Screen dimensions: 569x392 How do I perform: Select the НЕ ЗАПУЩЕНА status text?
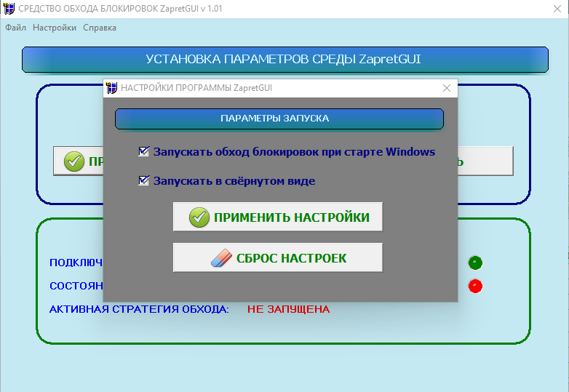[x=288, y=309]
